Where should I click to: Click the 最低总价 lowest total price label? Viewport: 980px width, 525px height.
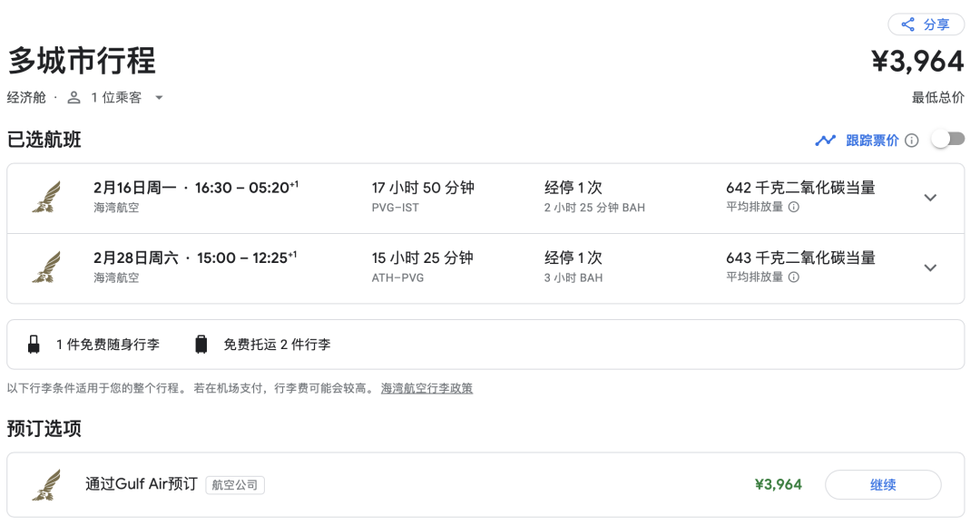[x=938, y=97]
